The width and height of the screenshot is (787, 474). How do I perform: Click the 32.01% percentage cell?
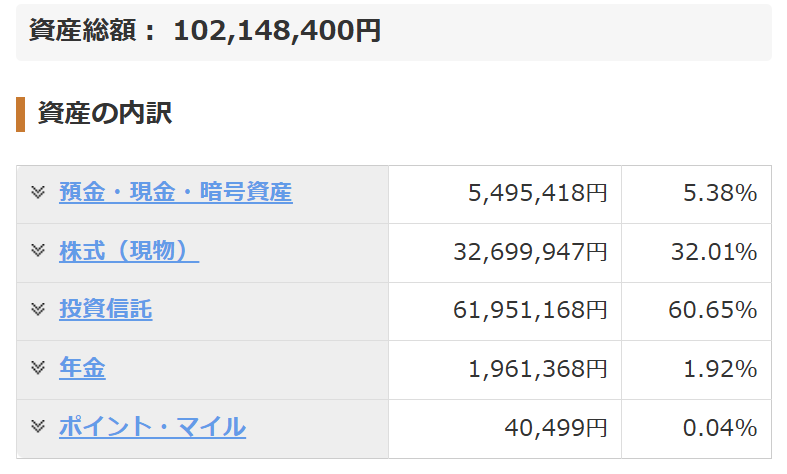point(697,253)
